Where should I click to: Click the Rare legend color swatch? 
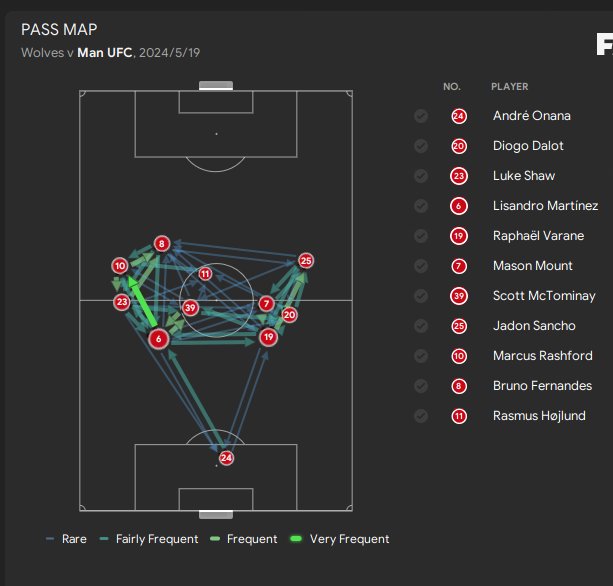[x=50, y=539]
